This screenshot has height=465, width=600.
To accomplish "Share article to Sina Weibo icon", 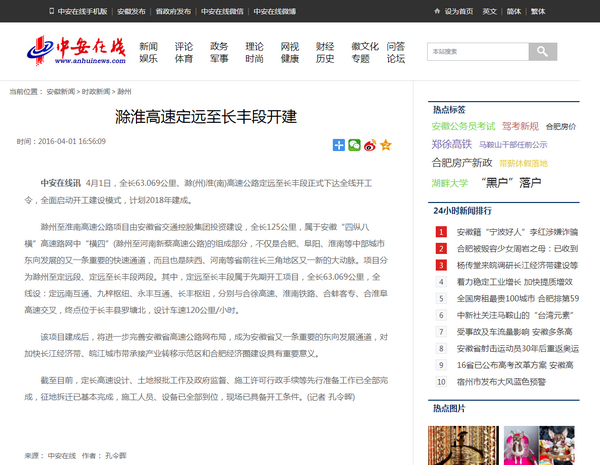I will (x=370, y=145).
